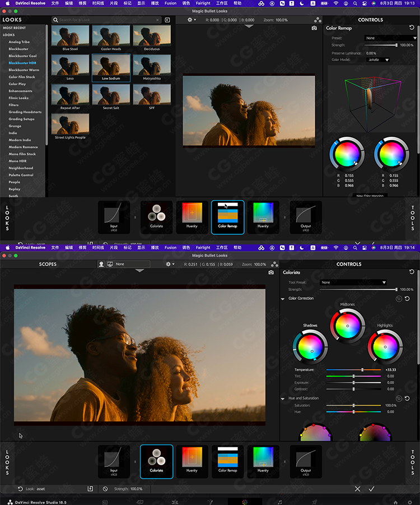The width and height of the screenshot is (420, 505).
Task: Open the Grunge looks category
Action: (15, 126)
